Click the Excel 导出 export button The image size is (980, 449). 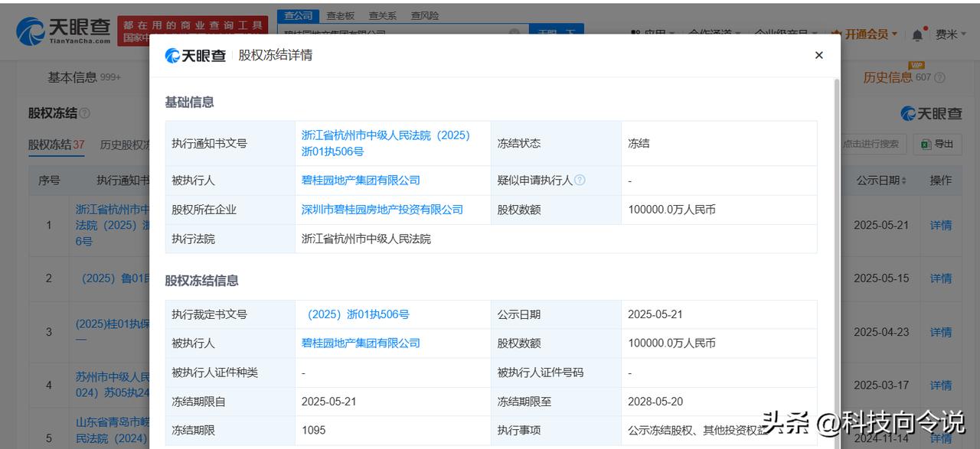[x=937, y=144]
